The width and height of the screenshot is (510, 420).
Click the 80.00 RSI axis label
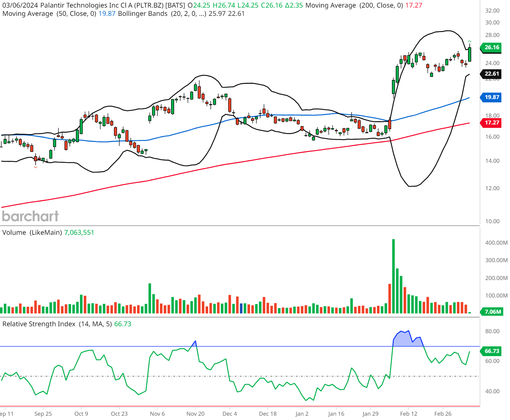492,331
